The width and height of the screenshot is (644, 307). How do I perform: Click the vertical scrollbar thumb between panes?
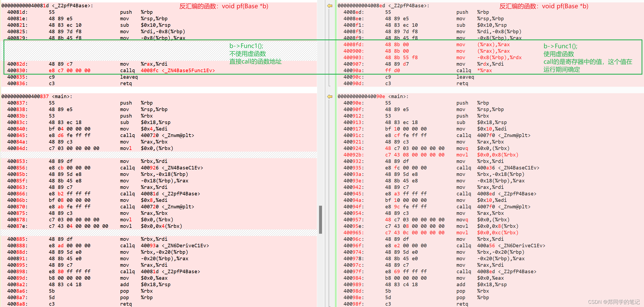click(320, 220)
